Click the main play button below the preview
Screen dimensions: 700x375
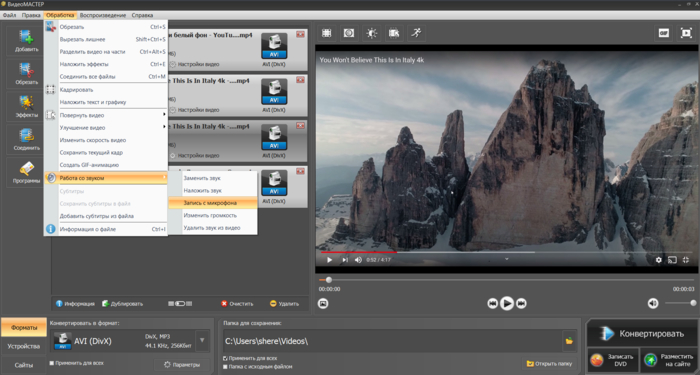[x=507, y=304]
